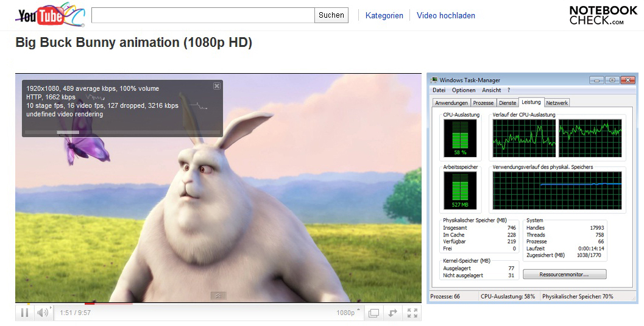Click the video title Big Buck Bunny animation

coord(134,42)
